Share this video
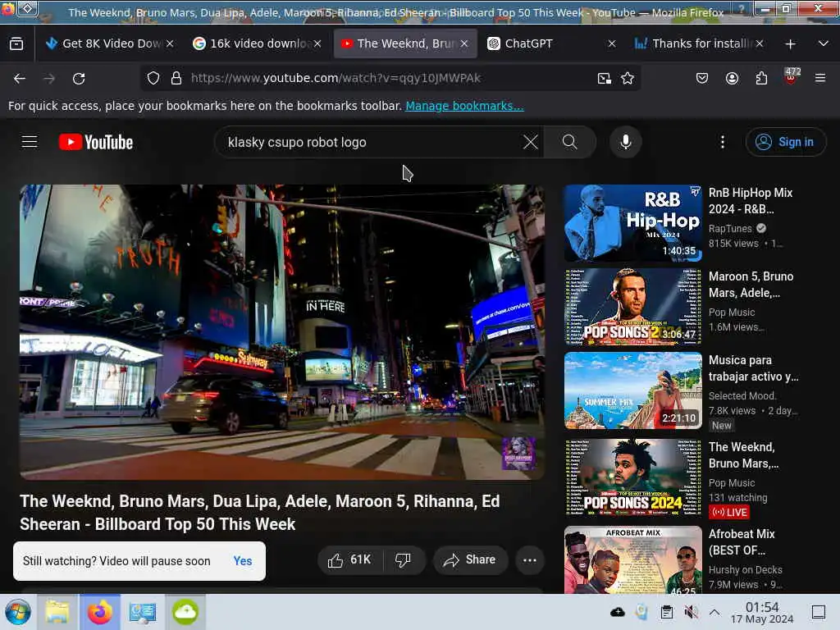 pos(470,559)
